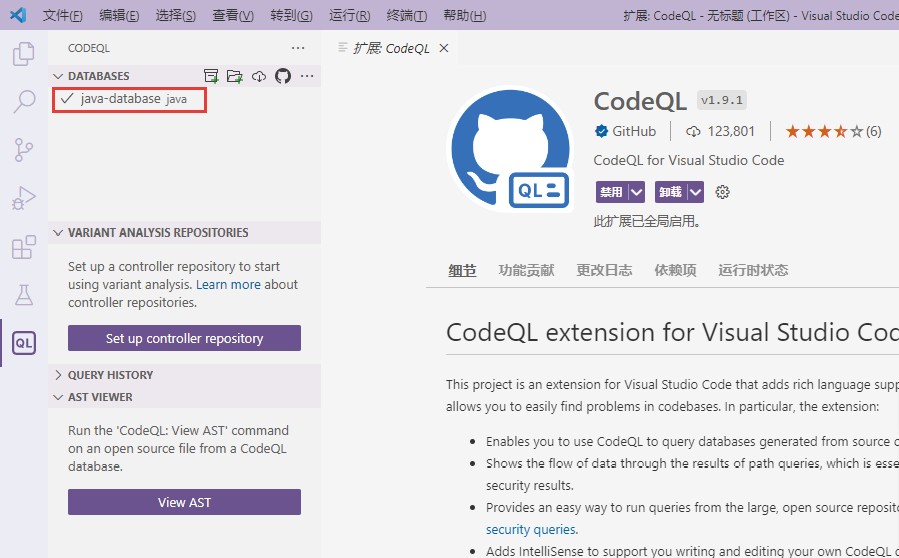The height and width of the screenshot is (558, 899).
Task: Open the Testing flask view
Action: point(24,295)
